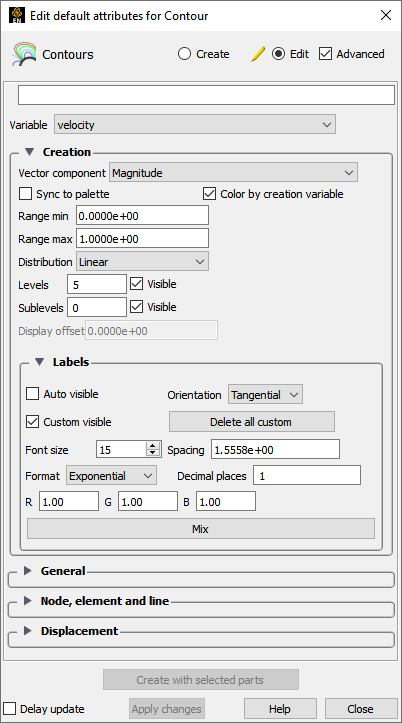Uncheck Levels Visible checkbox
This screenshot has width=402, height=723.
pyautogui.click(x=136, y=284)
